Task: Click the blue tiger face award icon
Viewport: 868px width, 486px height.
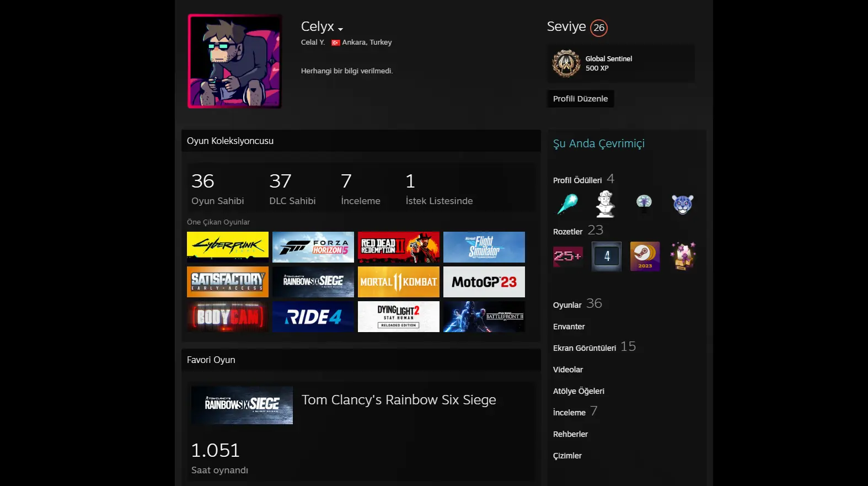Action: coord(683,204)
